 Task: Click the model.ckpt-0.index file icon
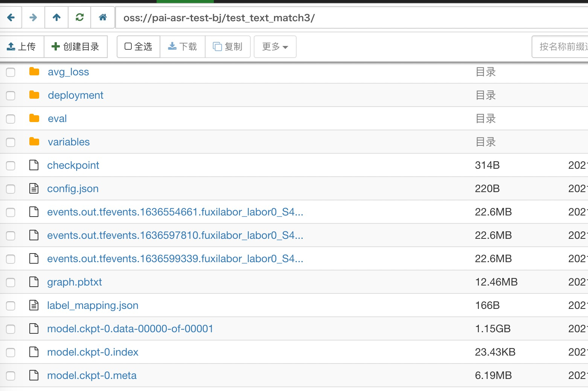pos(34,352)
